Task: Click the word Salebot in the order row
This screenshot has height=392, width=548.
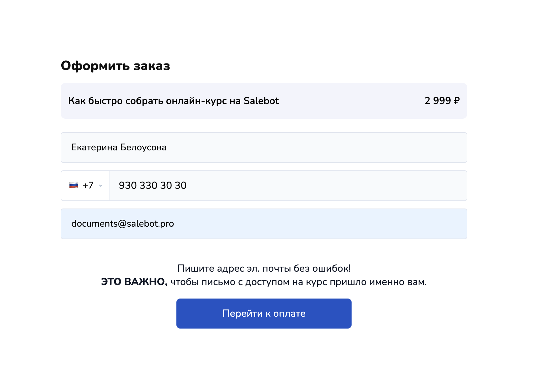Action: [261, 101]
